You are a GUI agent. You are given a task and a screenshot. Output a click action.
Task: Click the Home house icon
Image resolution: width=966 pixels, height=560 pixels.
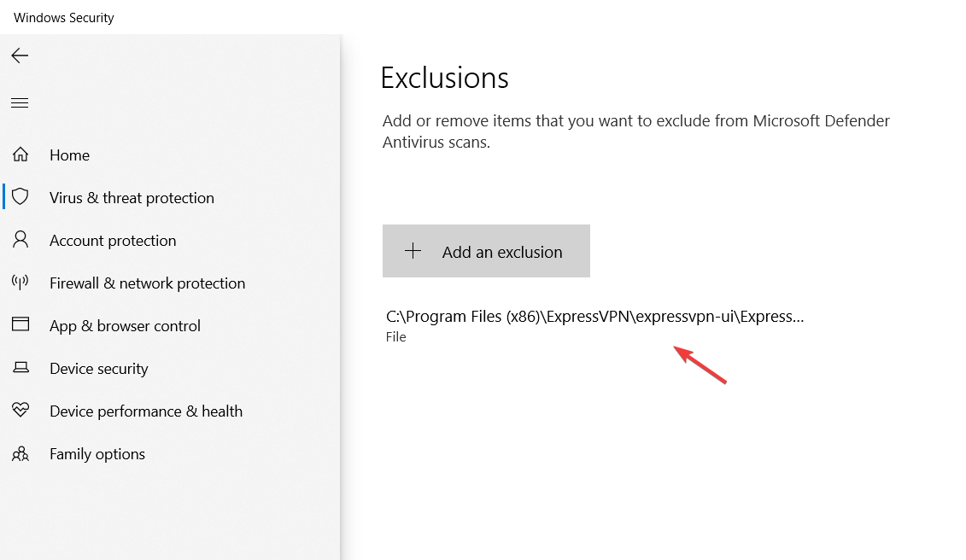point(20,155)
